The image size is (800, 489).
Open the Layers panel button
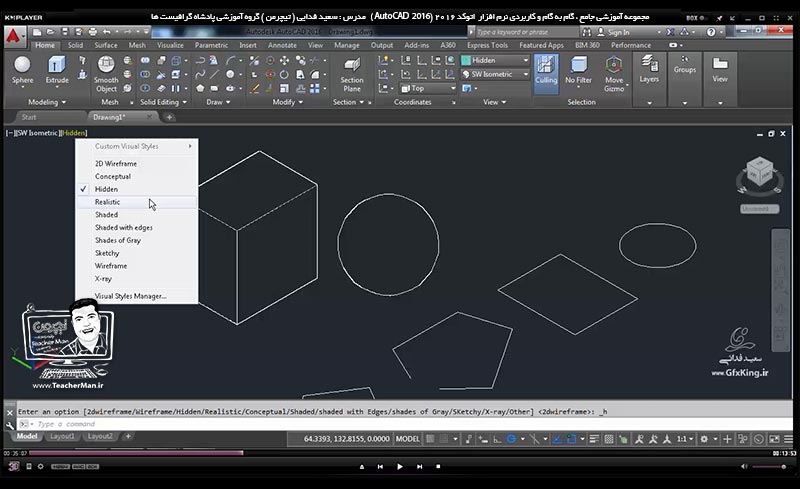point(649,70)
